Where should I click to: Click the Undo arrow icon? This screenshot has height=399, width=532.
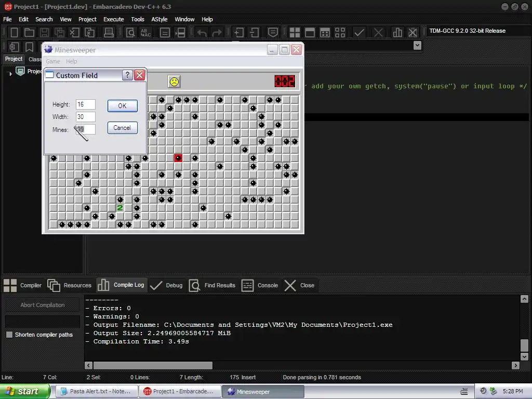coord(202,33)
